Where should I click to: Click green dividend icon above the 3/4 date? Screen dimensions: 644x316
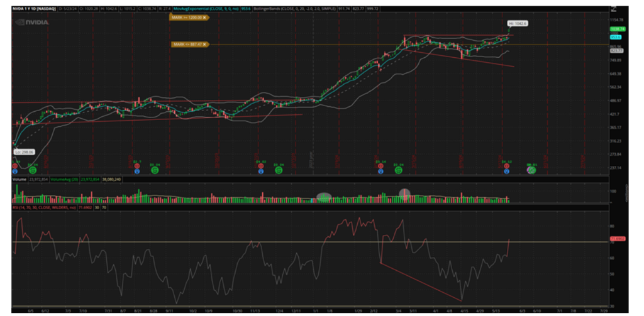coord(398,170)
